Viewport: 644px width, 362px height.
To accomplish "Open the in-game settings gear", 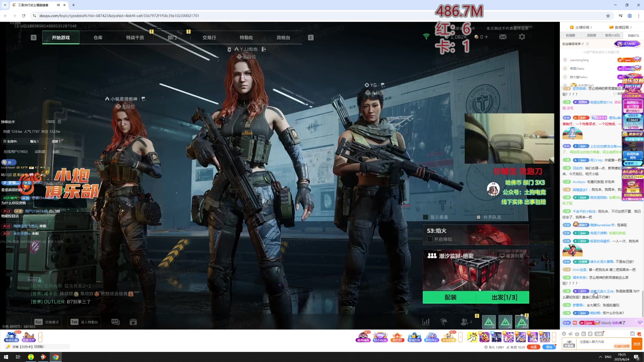I will [x=522, y=37].
